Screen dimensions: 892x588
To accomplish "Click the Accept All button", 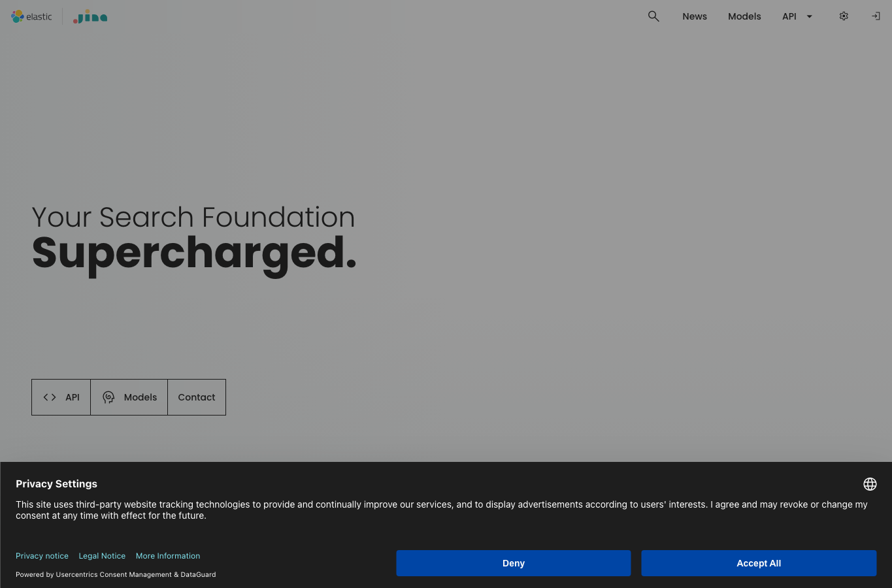I will click(759, 563).
